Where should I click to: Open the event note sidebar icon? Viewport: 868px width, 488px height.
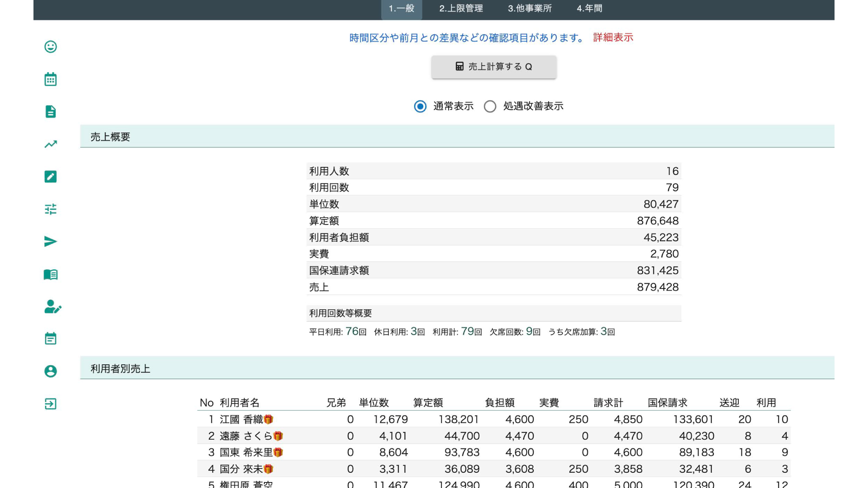point(50,338)
